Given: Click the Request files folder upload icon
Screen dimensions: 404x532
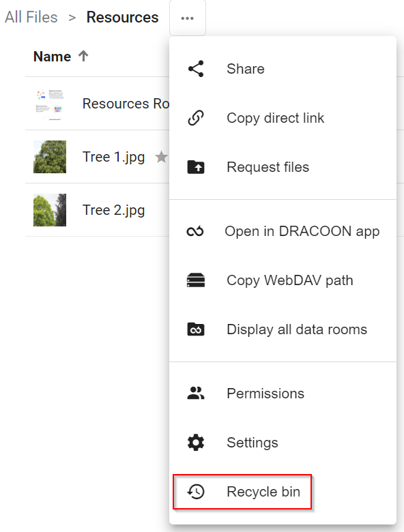Looking at the screenshot, I should click(196, 167).
